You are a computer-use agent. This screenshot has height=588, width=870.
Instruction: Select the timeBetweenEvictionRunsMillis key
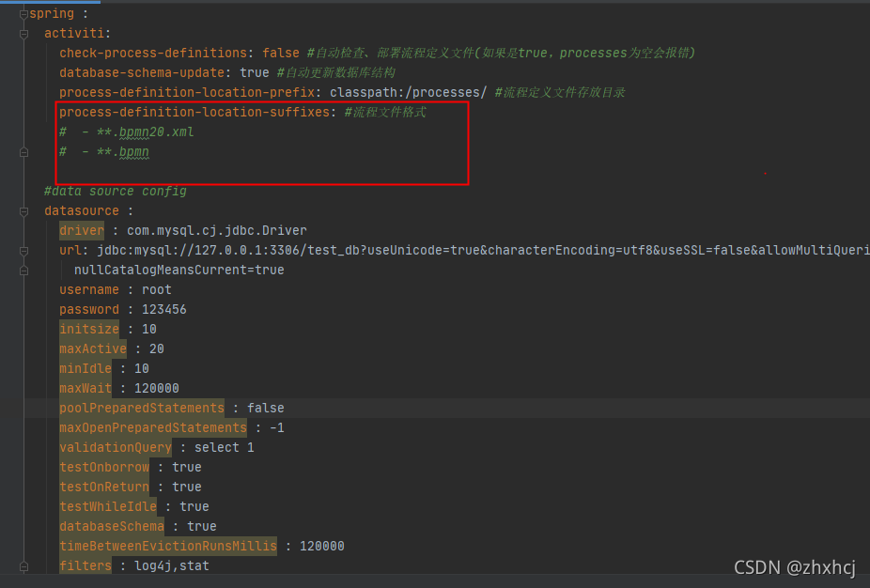pyautogui.click(x=167, y=546)
